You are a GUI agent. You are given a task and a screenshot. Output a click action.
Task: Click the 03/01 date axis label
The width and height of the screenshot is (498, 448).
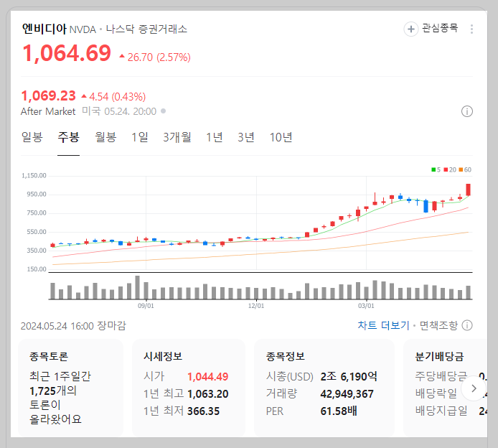[366, 306]
